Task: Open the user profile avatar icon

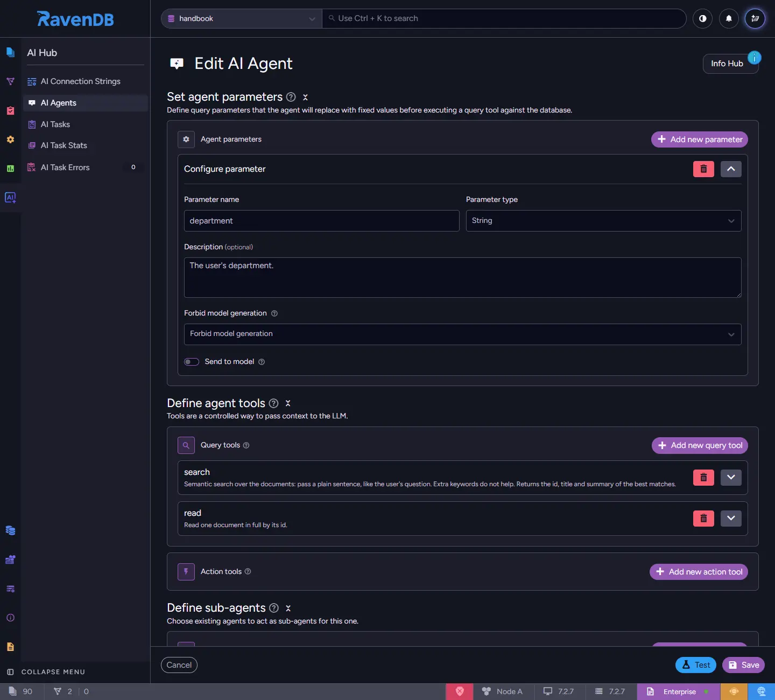Action: pos(755,18)
